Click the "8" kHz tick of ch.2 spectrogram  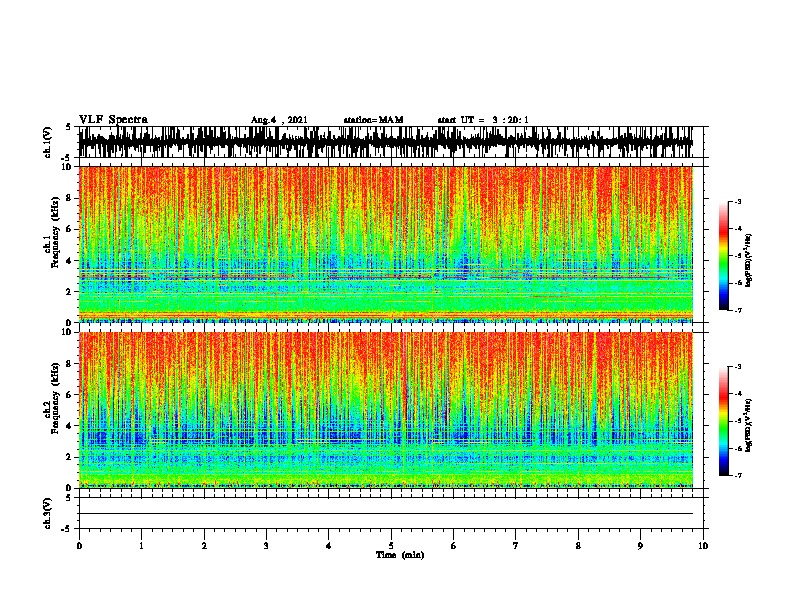click(71, 364)
